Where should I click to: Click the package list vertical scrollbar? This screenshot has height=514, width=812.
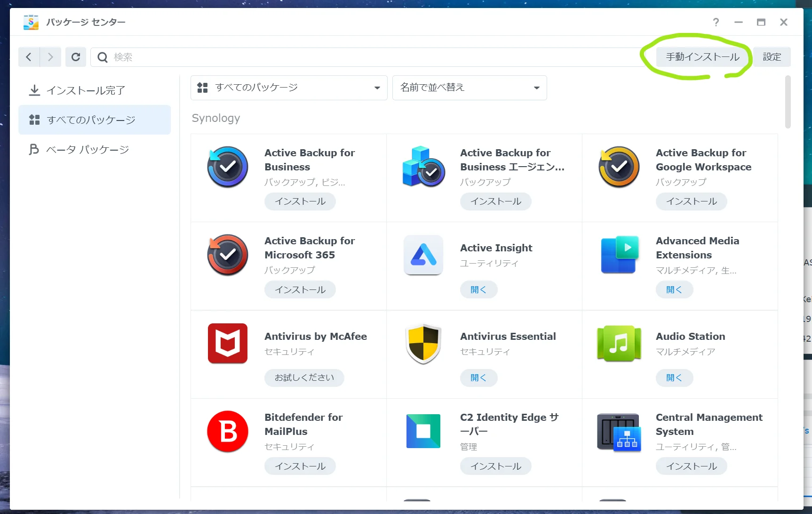click(x=788, y=102)
